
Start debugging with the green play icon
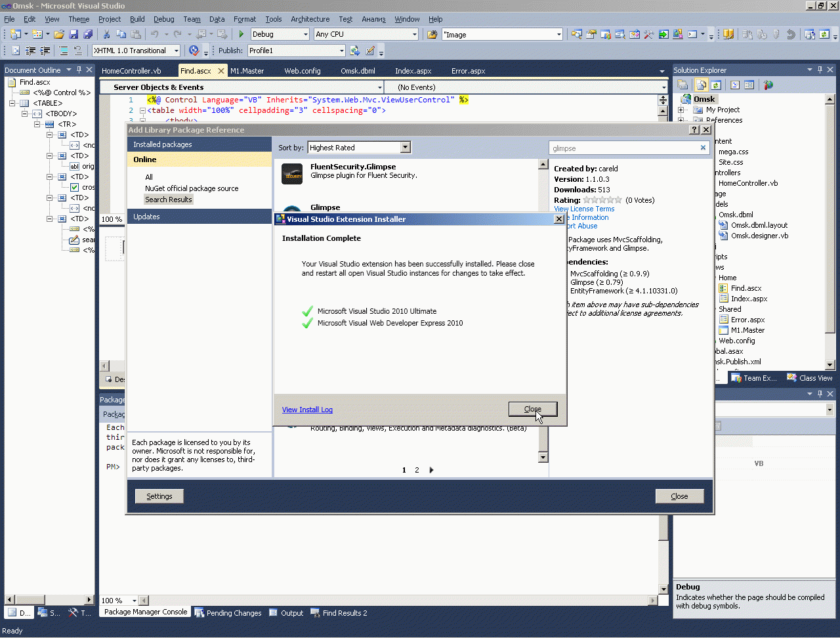click(x=241, y=34)
